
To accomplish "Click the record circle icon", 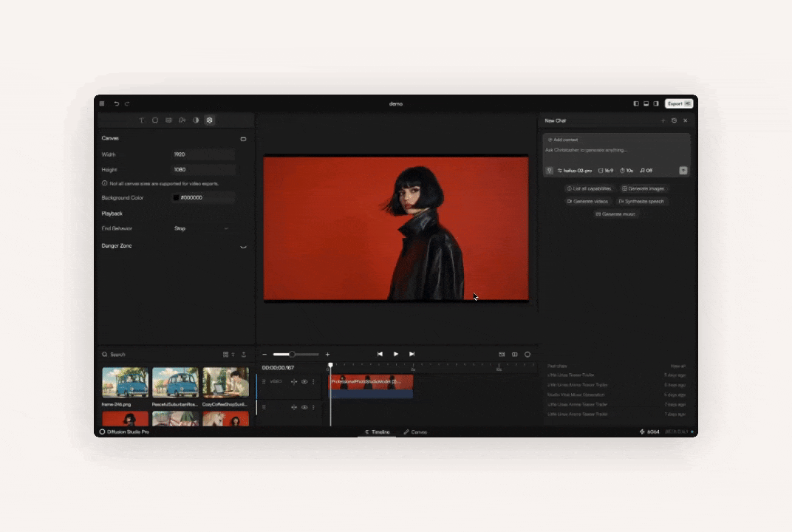I will 528,355.
